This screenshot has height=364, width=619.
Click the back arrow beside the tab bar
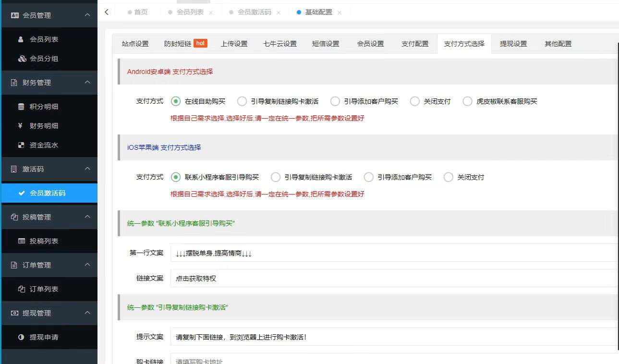(x=106, y=12)
